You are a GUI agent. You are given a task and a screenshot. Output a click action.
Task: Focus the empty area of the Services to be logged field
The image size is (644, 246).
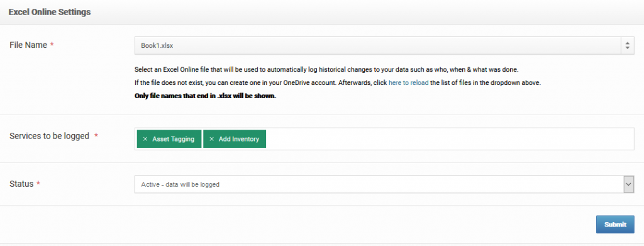pos(450,139)
